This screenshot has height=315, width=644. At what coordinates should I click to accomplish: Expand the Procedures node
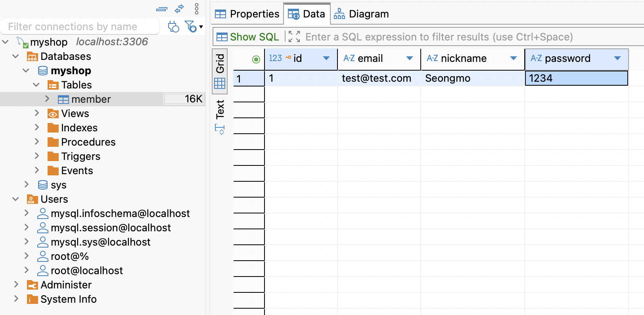37,142
